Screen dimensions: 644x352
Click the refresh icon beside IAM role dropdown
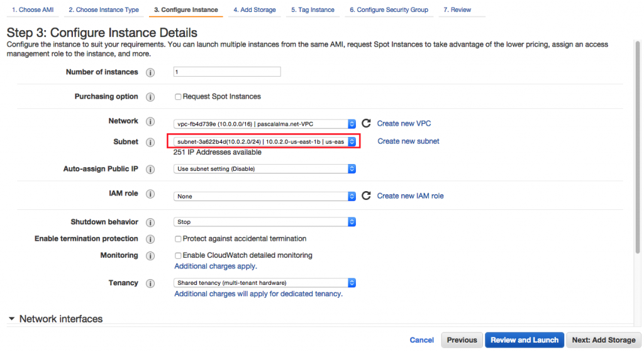pos(366,196)
